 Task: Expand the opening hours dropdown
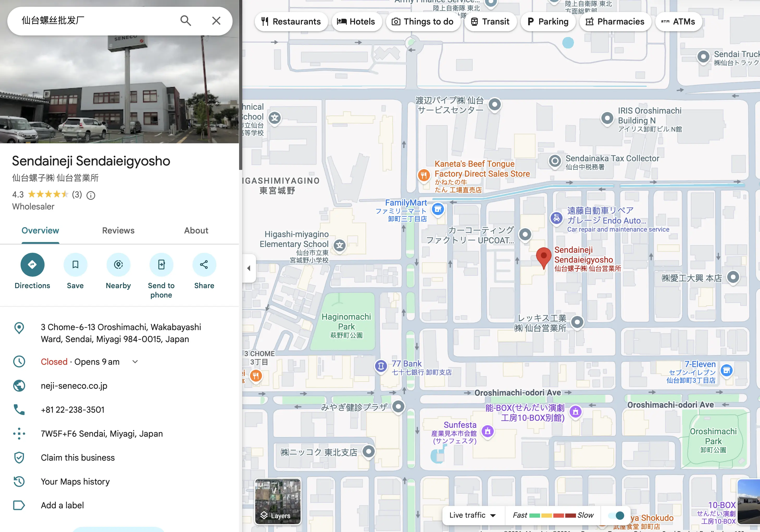pos(135,362)
